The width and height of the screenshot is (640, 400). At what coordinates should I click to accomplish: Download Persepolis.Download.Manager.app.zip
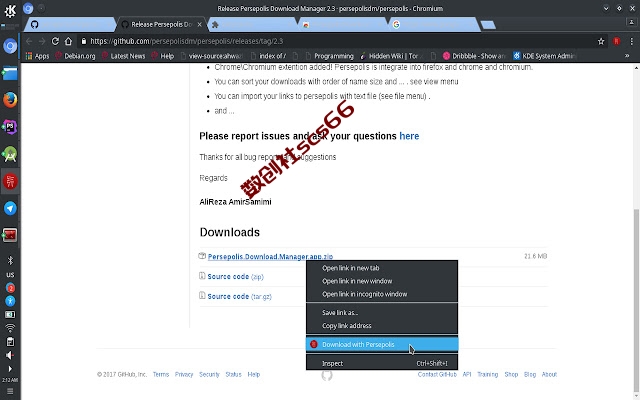(x=270, y=256)
